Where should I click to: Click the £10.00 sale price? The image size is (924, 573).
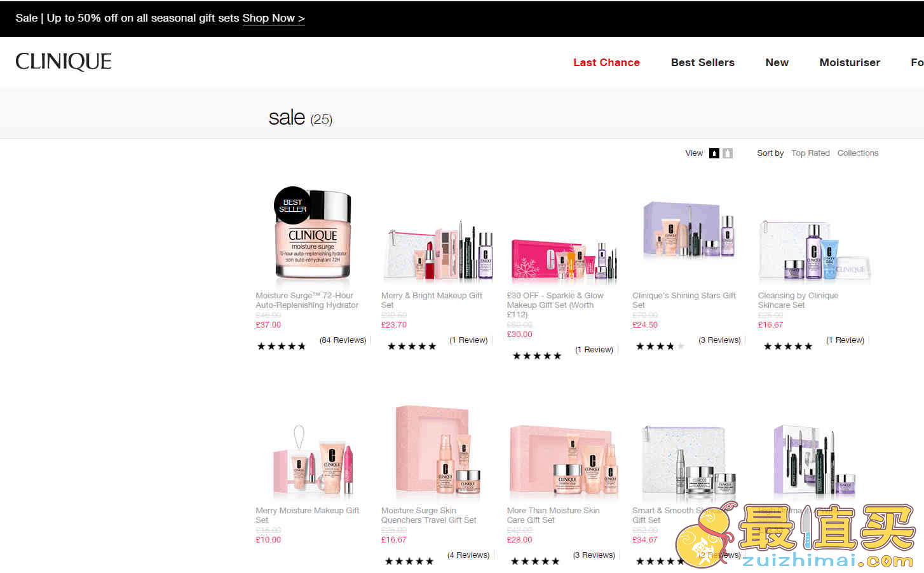(x=268, y=540)
